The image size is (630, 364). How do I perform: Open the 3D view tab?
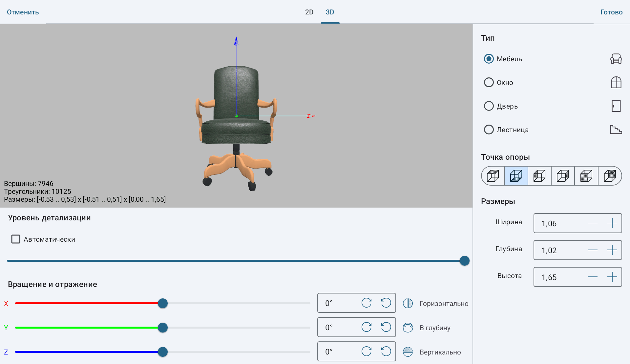pyautogui.click(x=330, y=12)
